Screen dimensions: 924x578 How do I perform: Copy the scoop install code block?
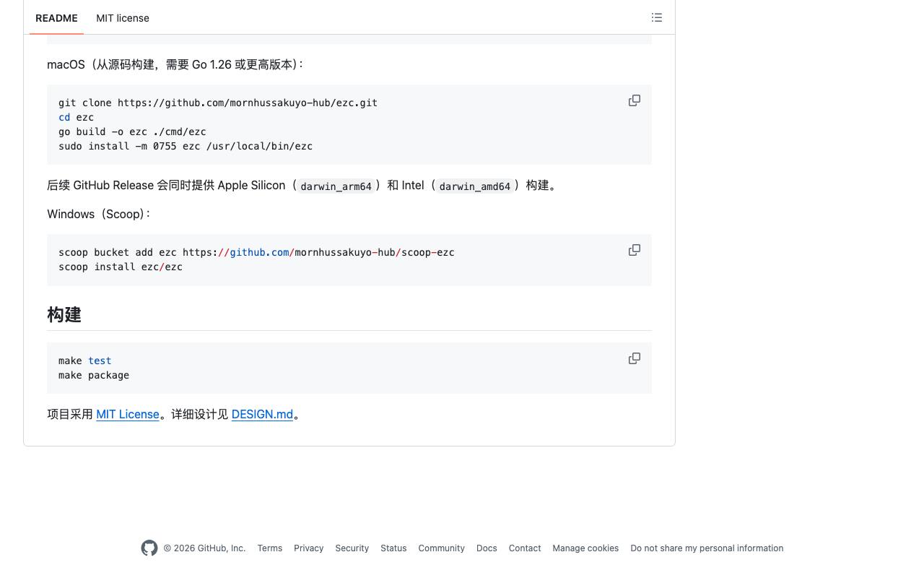635,250
